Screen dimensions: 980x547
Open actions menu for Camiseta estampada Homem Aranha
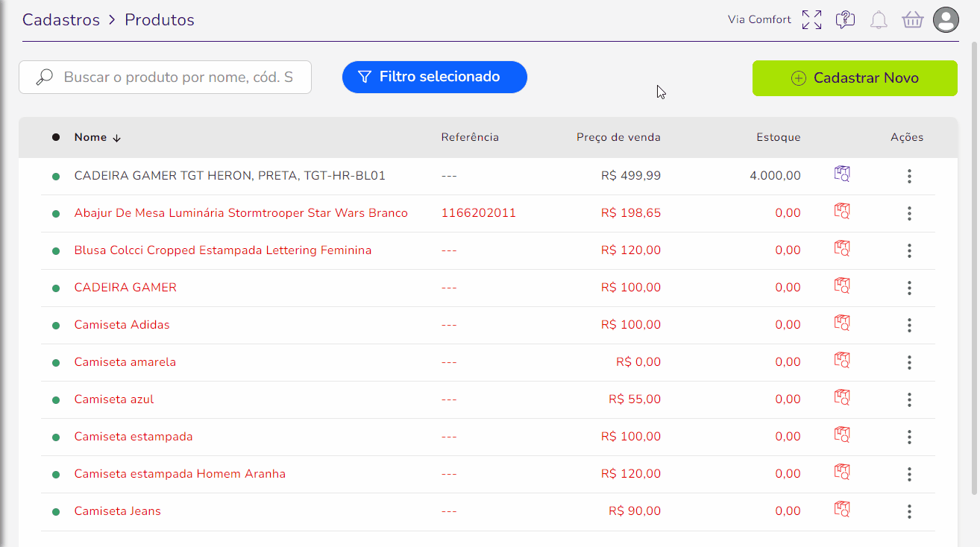(909, 474)
